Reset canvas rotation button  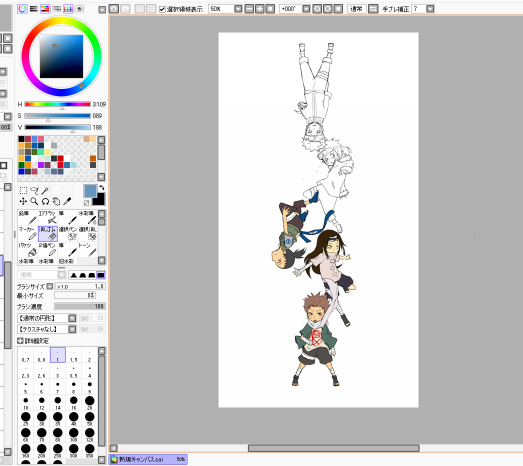coord(338,9)
